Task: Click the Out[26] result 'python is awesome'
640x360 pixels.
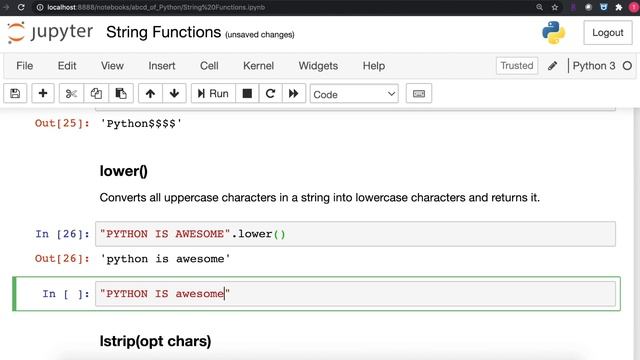Action: (x=165, y=259)
